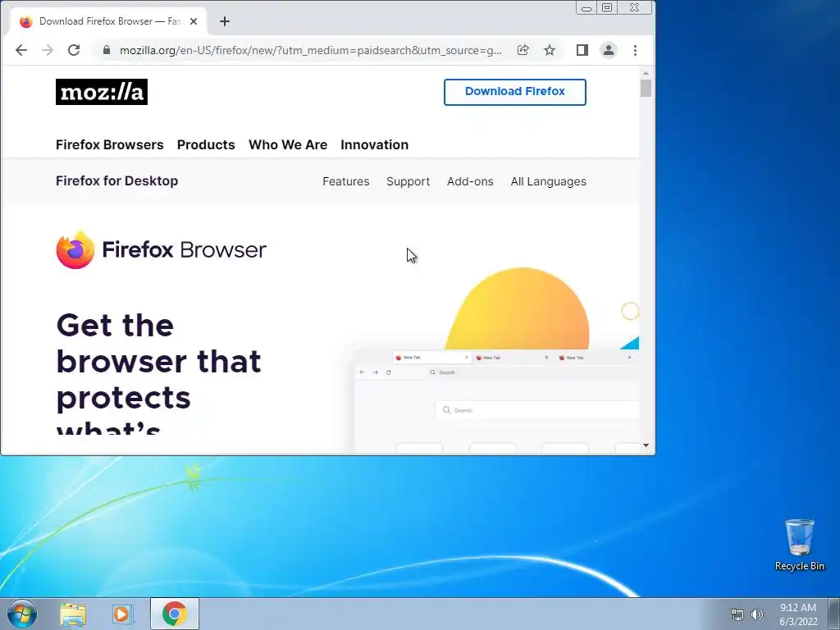
Task: Open Windows Explorer from the taskbar
Action: click(73, 614)
